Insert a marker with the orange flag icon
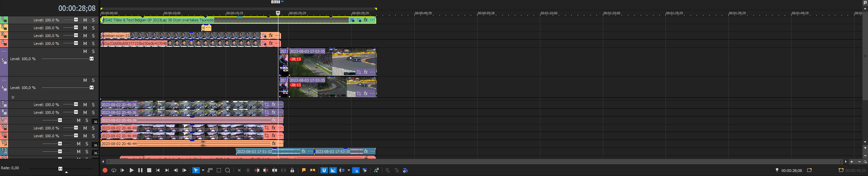Screen dimensions: 868x176 click(304, 170)
